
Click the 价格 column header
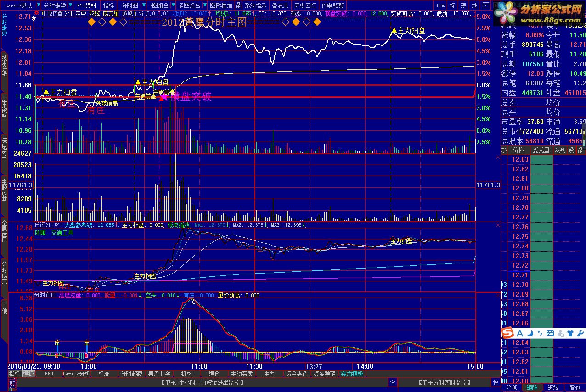coord(518,150)
